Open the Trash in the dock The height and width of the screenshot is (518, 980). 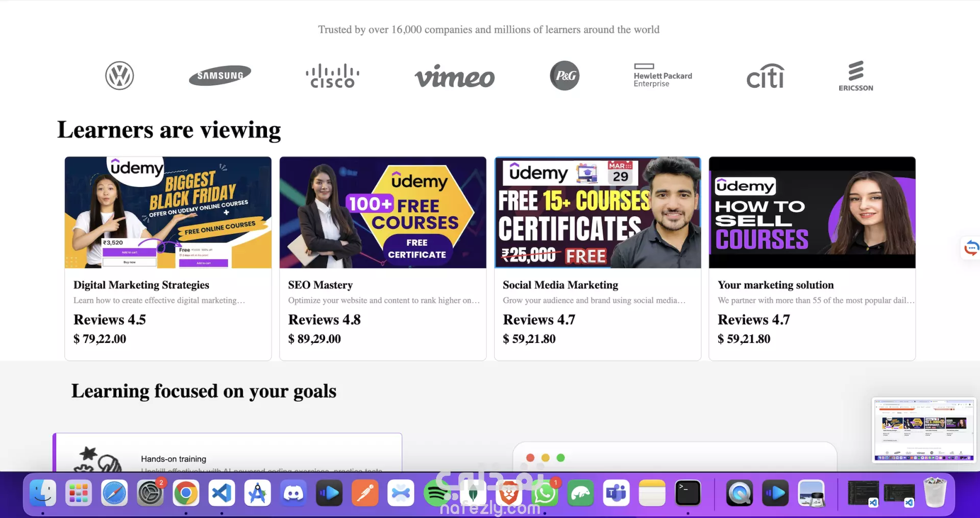[x=935, y=492]
